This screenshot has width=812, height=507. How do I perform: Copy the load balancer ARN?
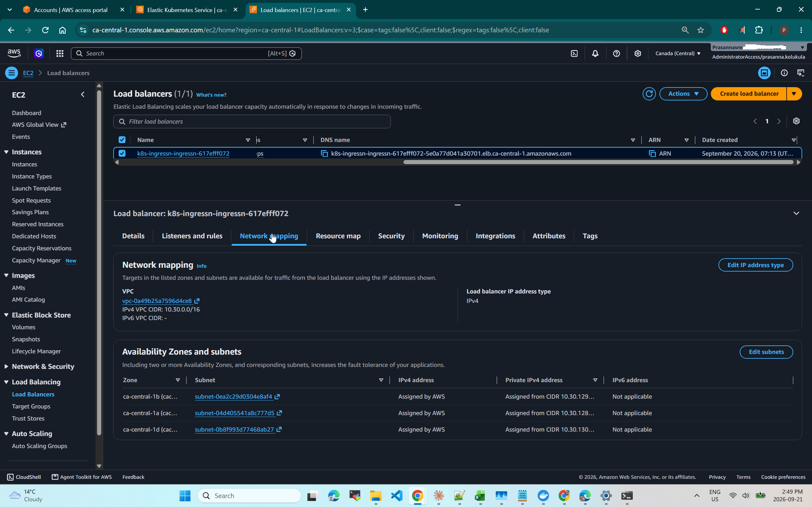coord(652,154)
